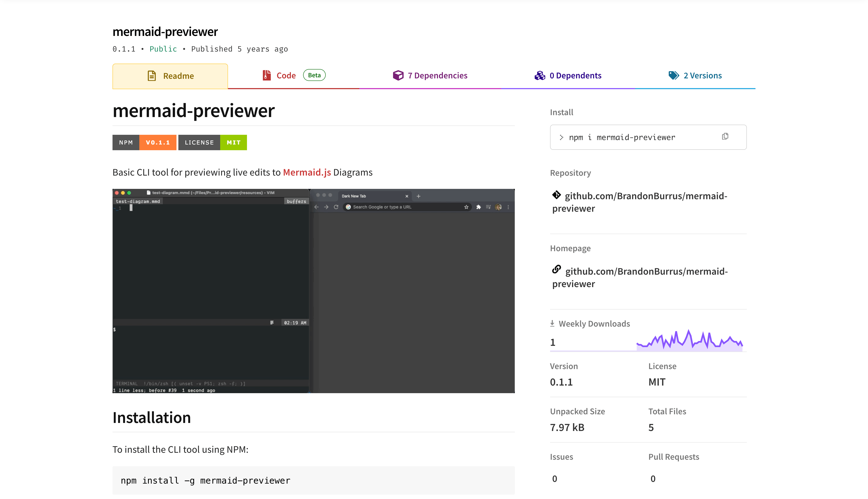Screen dimensions: 868x499
Task: Click the License MIT badge
Action: coord(212,142)
